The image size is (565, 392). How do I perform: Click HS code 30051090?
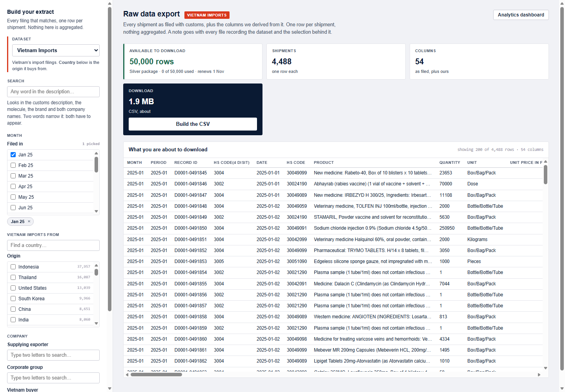[x=297, y=261]
